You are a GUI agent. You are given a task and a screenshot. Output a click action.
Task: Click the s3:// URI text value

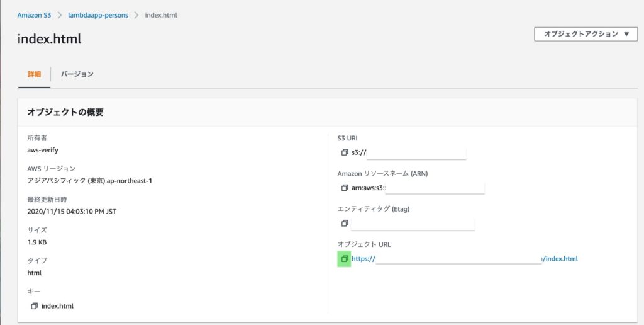point(359,152)
